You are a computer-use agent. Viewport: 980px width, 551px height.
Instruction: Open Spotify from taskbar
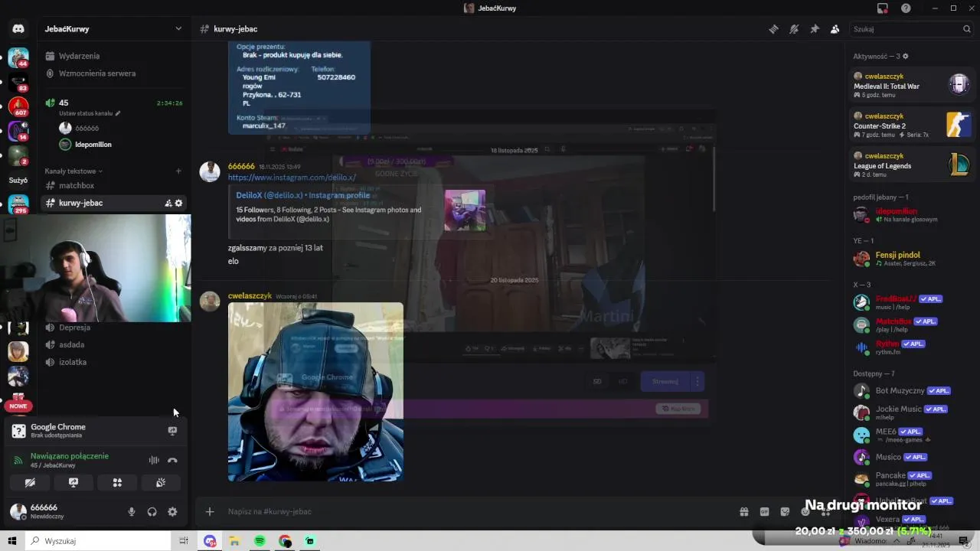point(260,541)
